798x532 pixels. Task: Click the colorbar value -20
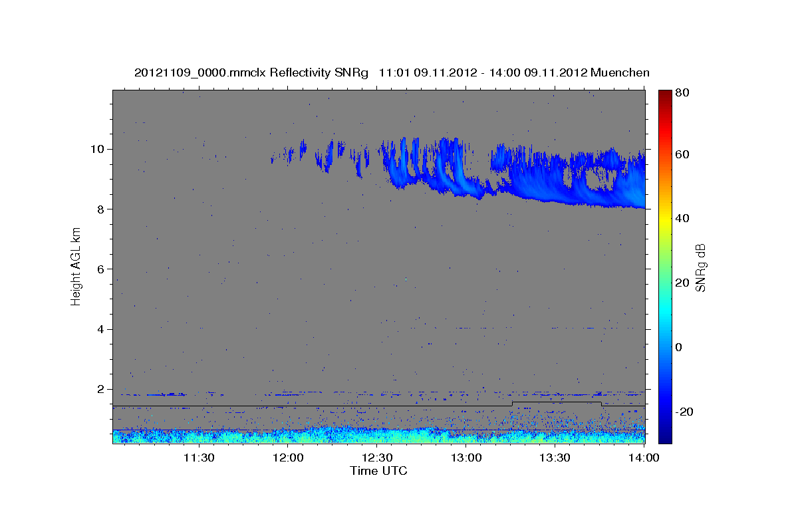tap(686, 412)
